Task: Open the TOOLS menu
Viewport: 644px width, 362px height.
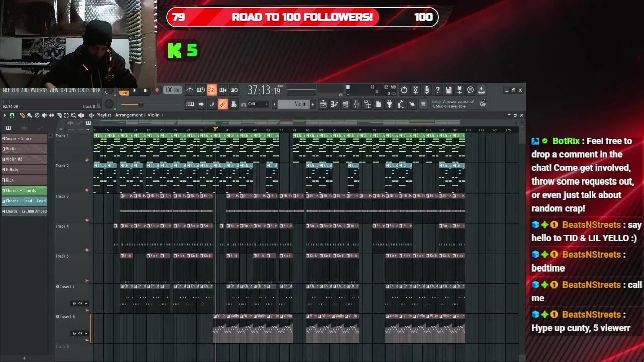Action: 84,90
